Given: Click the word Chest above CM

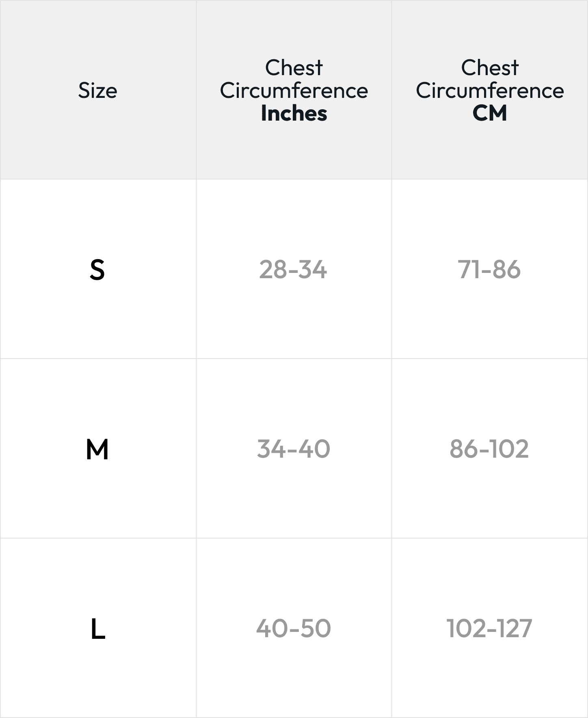Looking at the screenshot, I should click(490, 67).
